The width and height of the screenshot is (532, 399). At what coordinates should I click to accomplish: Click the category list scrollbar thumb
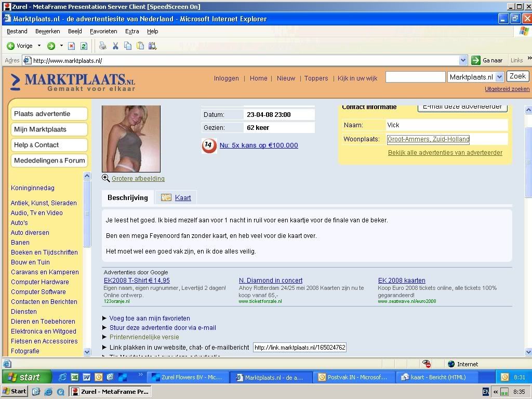pos(87,214)
